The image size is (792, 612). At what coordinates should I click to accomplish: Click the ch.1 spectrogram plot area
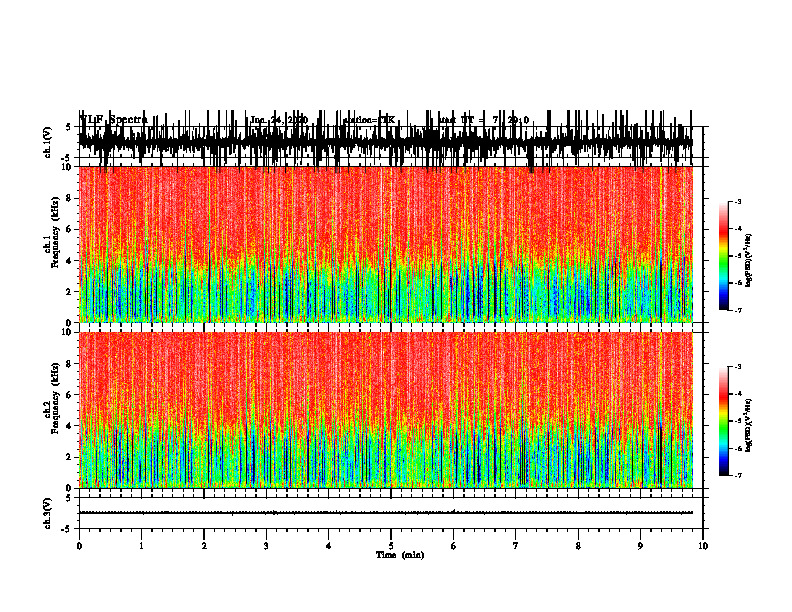tap(386, 244)
